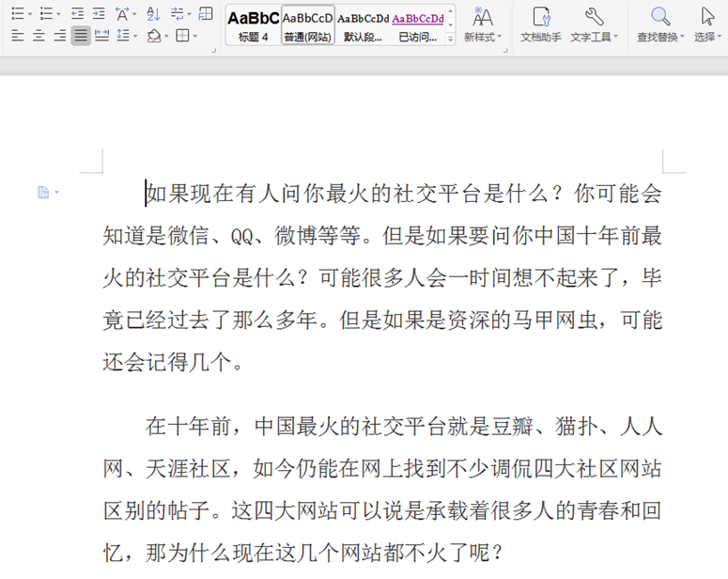Open the 文字工具 dropdown label
Image resolution: width=728 pixels, height=579 pixels.
[x=595, y=38]
